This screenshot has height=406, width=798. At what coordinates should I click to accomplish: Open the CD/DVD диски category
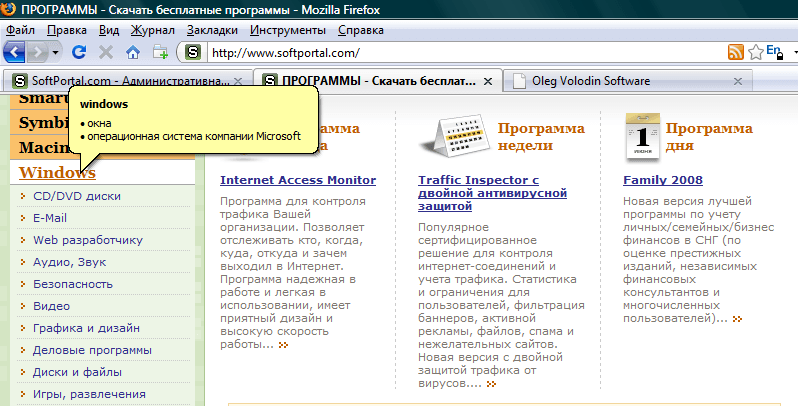77,196
